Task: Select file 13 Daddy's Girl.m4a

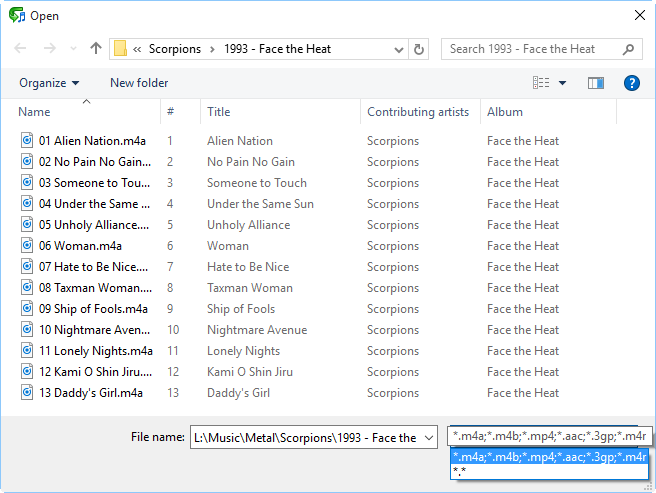Action: tap(91, 393)
